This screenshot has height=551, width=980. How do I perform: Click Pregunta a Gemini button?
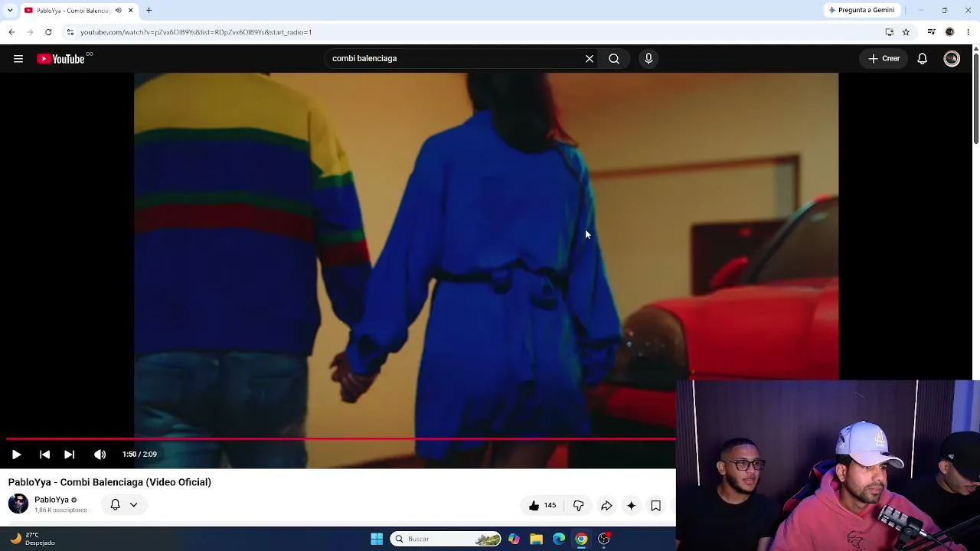[861, 10]
